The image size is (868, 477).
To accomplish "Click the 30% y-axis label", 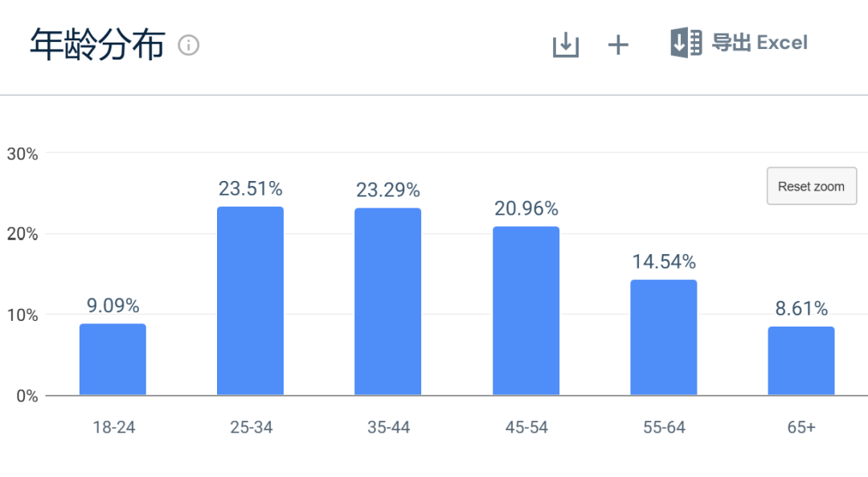I will pyautogui.click(x=22, y=154).
